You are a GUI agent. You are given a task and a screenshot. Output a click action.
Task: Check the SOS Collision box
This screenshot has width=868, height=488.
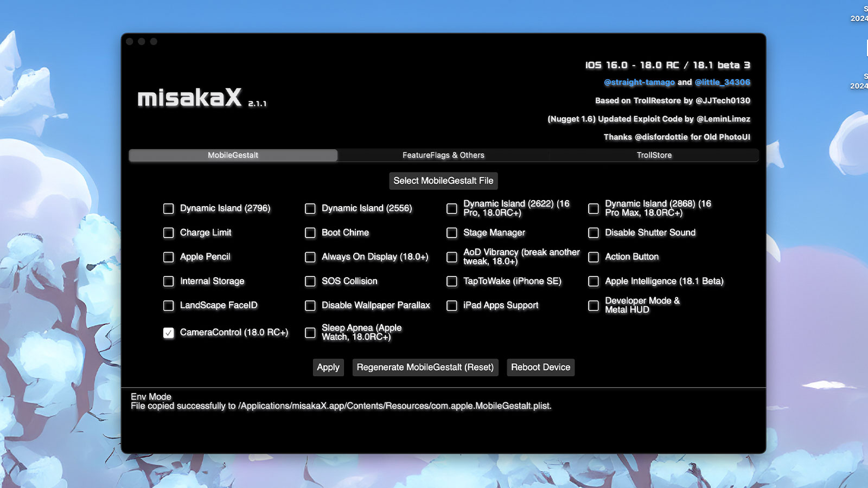(x=310, y=281)
